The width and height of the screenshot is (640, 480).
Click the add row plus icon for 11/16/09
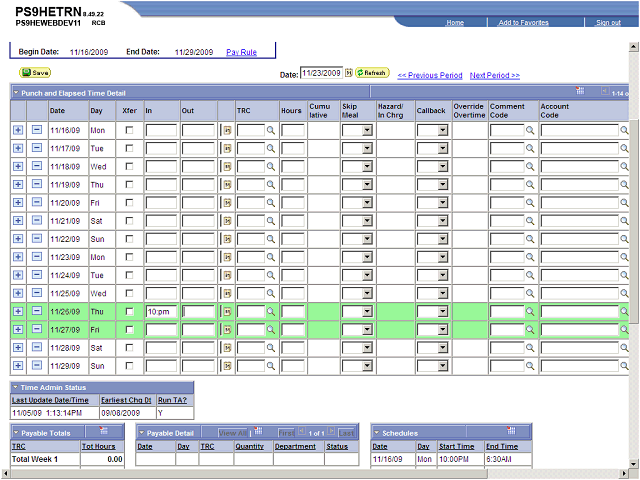[x=18, y=130]
